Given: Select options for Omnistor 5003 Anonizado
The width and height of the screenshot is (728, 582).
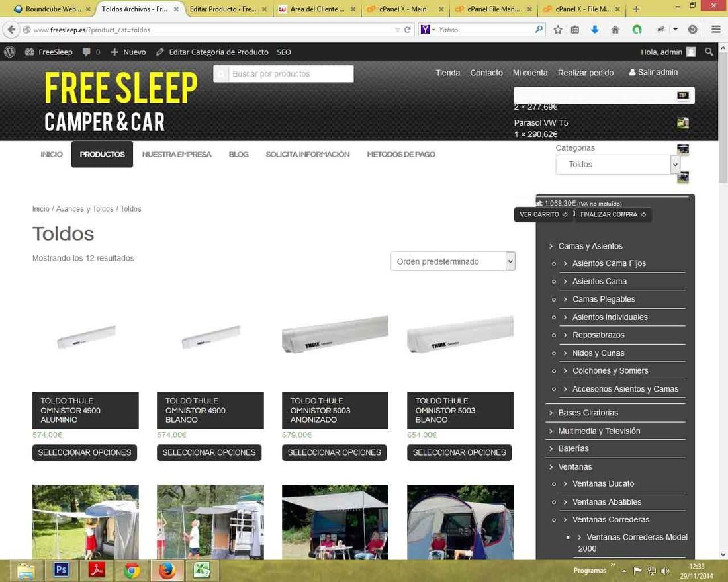Looking at the screenshot, I should [334, 452].
